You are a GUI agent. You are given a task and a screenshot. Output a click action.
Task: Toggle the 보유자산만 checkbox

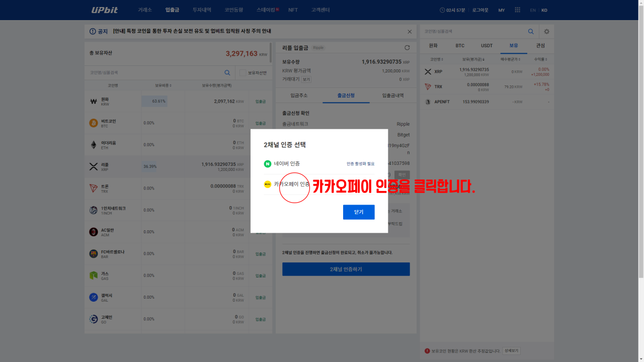click(243, 73)
